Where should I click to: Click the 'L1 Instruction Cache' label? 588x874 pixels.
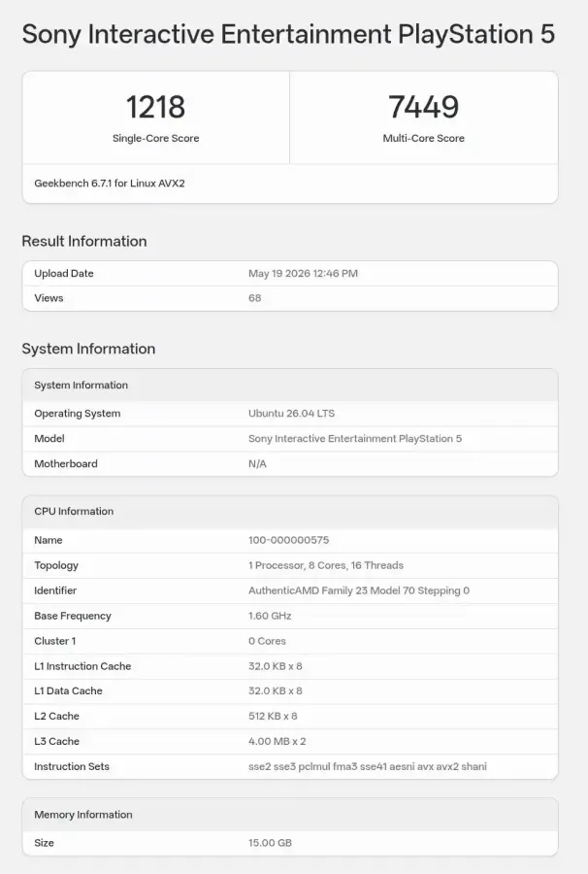(82, 666)
